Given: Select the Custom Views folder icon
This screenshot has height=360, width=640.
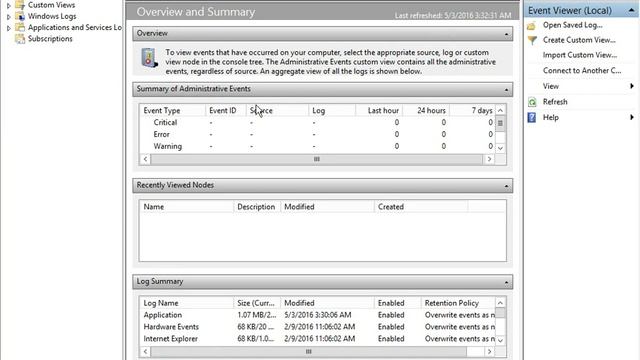Looking at the screenshot, I should (20, 5).
